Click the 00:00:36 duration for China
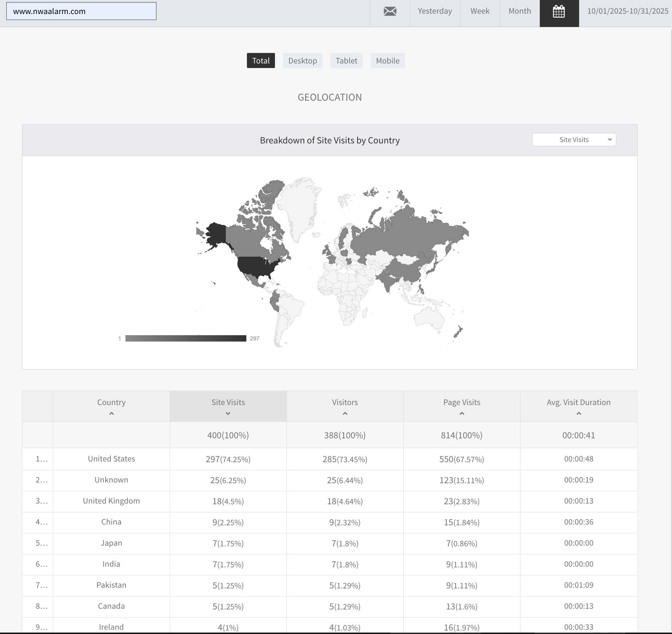 click(x=579, y=522)
